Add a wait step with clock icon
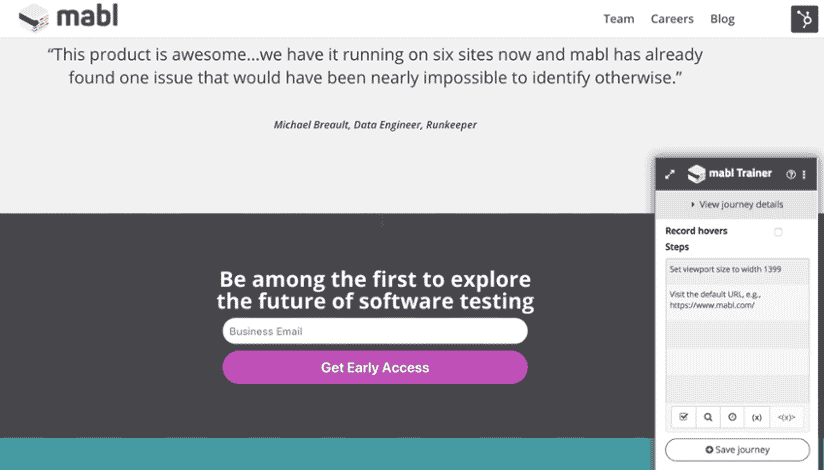Screen dimensions: 824x470 point(732,417)
